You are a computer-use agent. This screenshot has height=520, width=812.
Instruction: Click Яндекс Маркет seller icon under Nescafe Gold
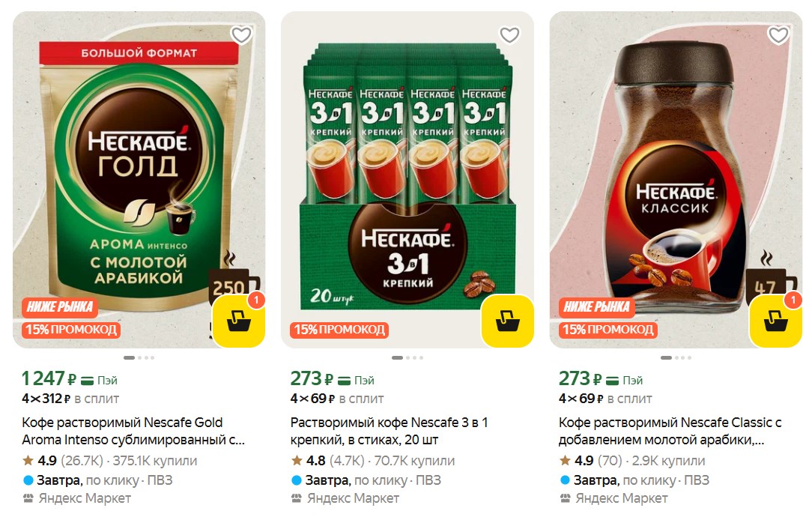tap(28, 498)
